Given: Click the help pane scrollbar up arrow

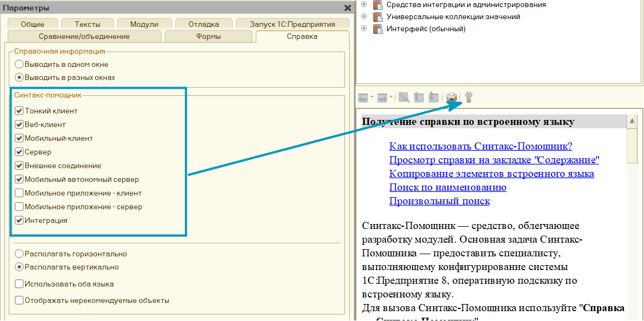Looking at the screenshot, I should [632, 121].
